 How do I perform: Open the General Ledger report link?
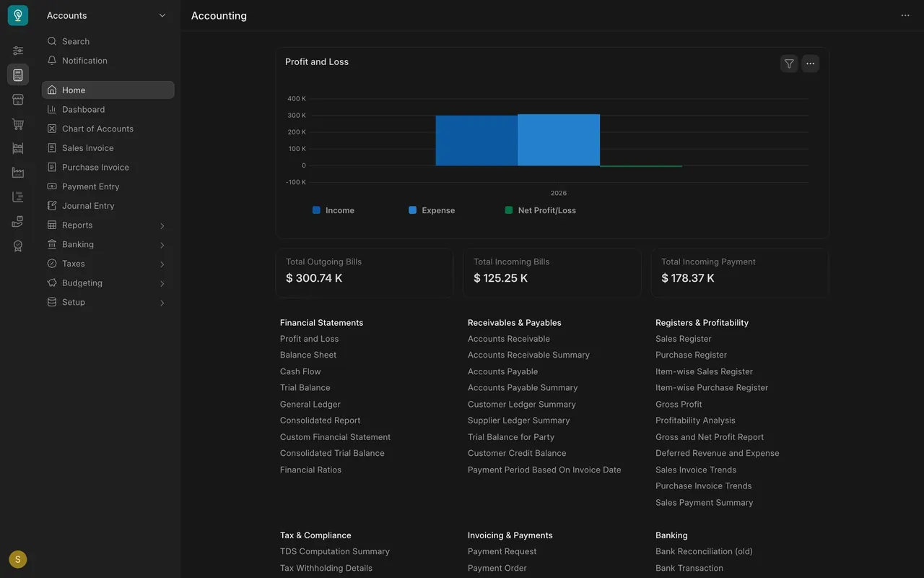click(x=310, y=405)
